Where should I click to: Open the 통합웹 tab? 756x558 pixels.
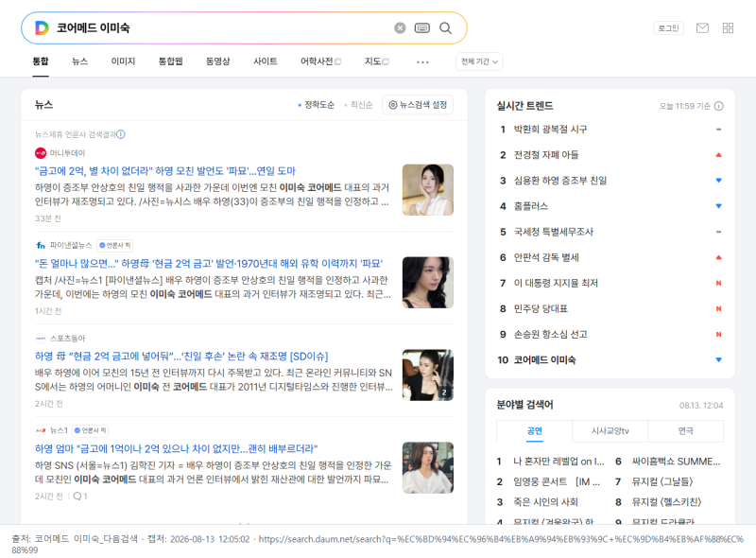(x=171, y=61)
